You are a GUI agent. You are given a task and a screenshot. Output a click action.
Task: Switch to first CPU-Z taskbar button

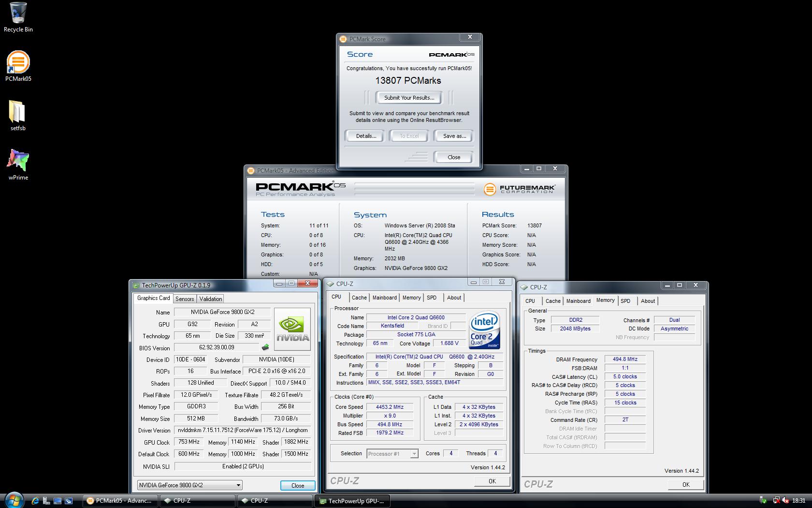click(x=197, y=501)
